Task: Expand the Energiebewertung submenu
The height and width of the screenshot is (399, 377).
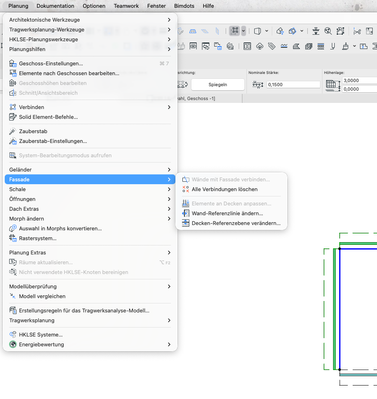Action: tap(90, 344)
